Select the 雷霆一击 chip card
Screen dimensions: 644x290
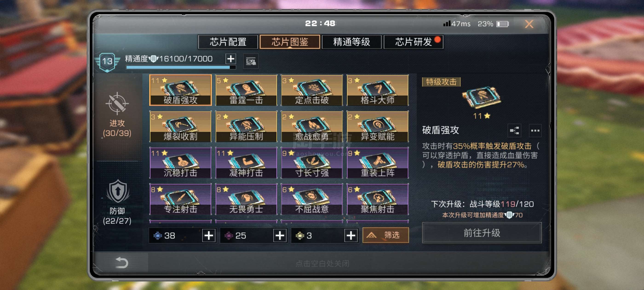coord(246,90)
